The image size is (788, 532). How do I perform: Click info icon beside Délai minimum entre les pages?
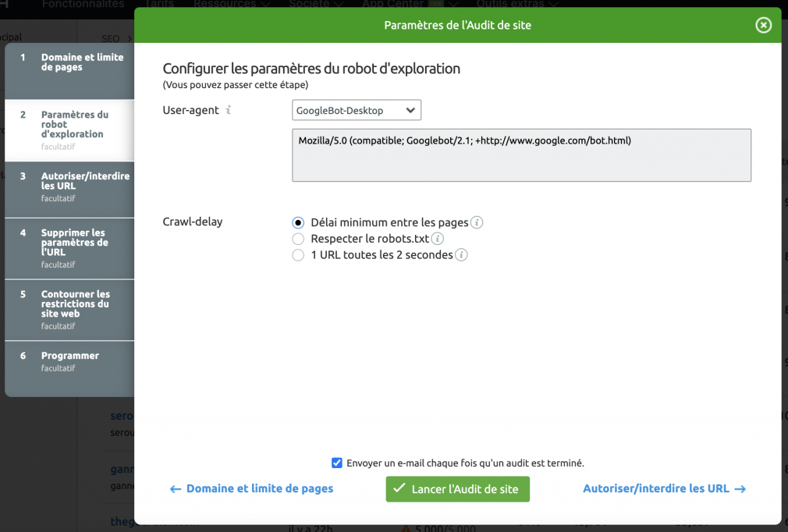477,222
